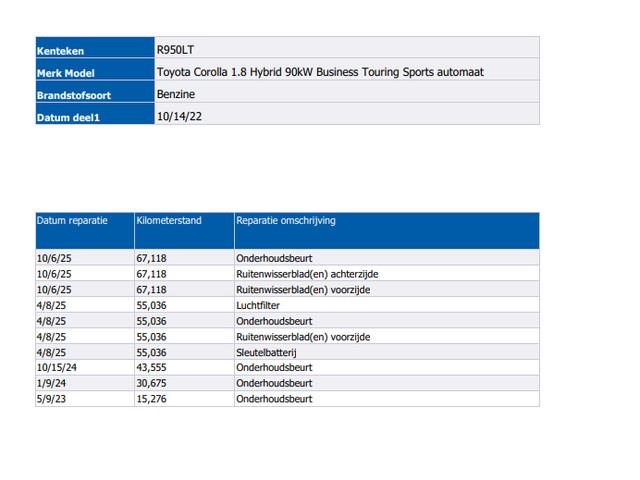Image resolution: width=640 pixels, height=480 pixels.
Task: Click the Datum reparatie column header
Action: point(85,231)
